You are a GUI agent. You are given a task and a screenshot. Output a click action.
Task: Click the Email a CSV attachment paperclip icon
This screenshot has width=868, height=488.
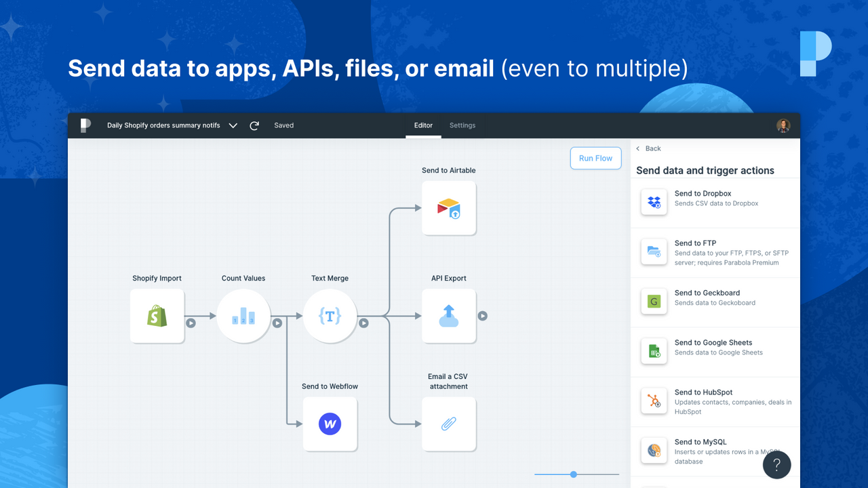(448, 424)
